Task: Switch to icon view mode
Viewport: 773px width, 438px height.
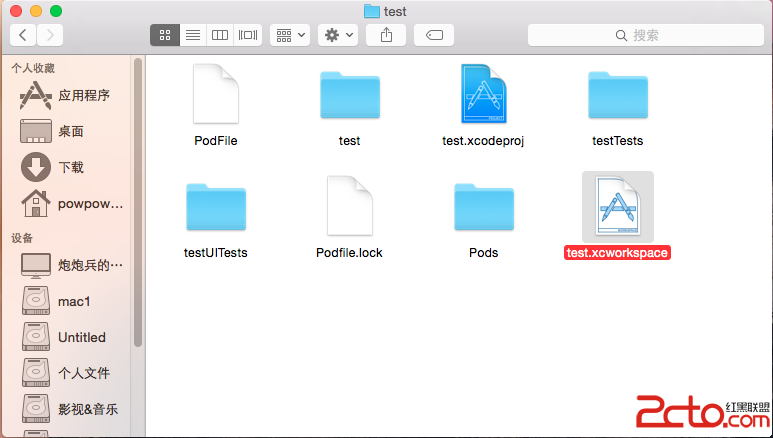Action: coord(165,35)
